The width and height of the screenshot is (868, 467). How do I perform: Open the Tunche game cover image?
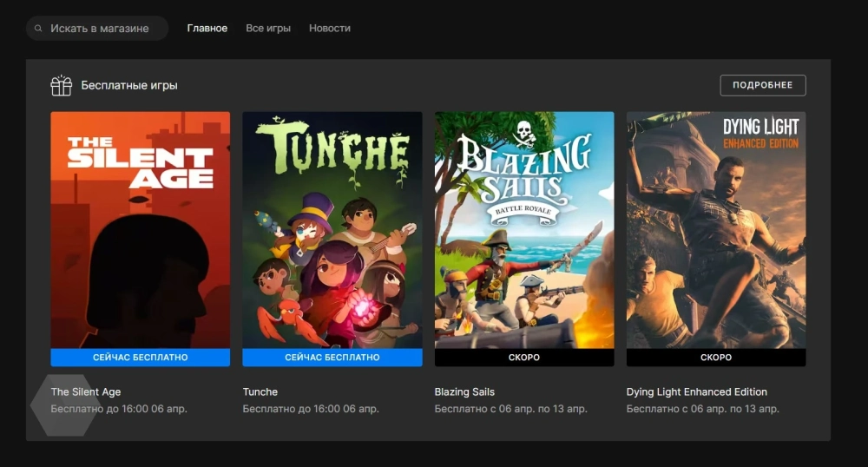(332, 230)
